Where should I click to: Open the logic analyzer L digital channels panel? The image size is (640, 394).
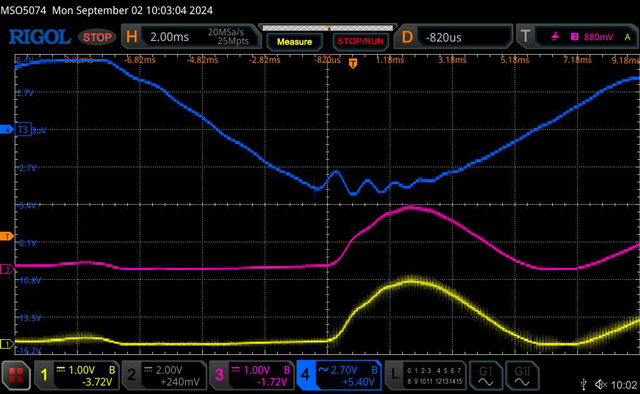click(425, 375)
